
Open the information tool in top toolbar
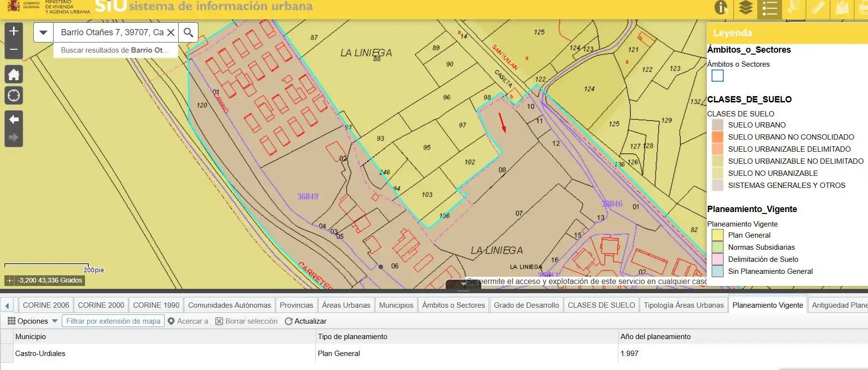721,8
